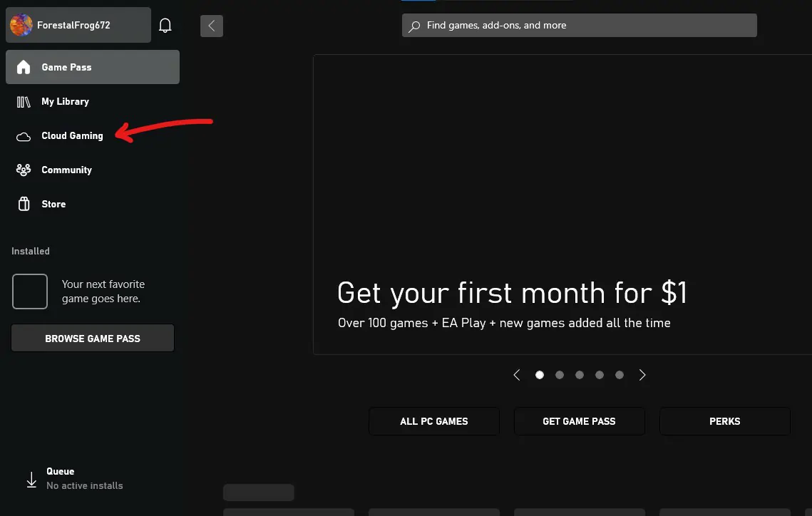Click the Game Pass home icon

click(x=24, y=67)
